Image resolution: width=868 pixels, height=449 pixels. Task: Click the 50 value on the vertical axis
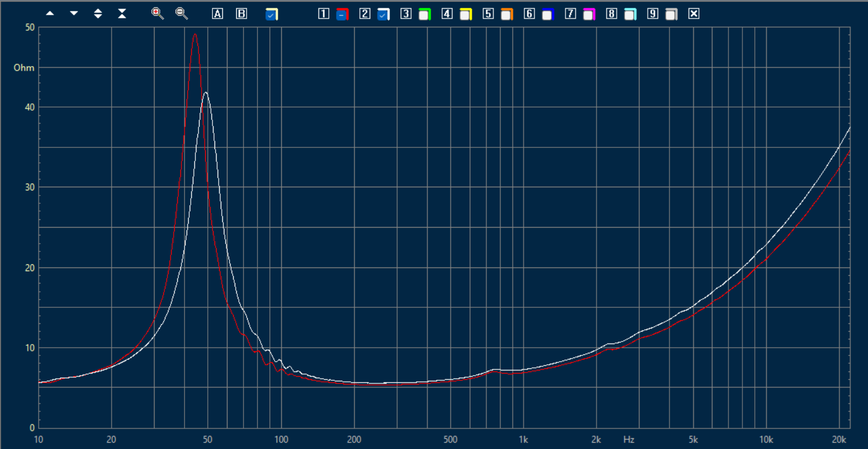[30, 27]
